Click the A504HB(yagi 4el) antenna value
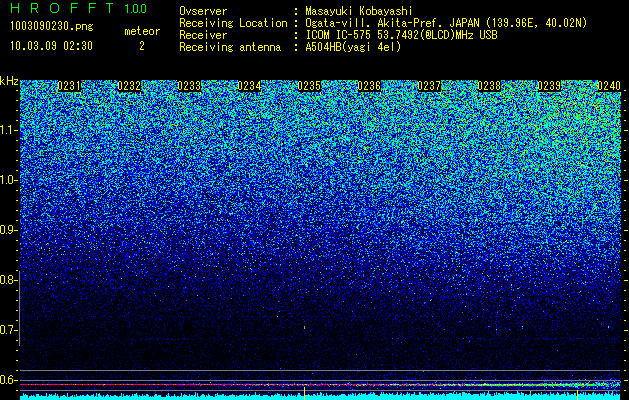 [x=353, y=47]
